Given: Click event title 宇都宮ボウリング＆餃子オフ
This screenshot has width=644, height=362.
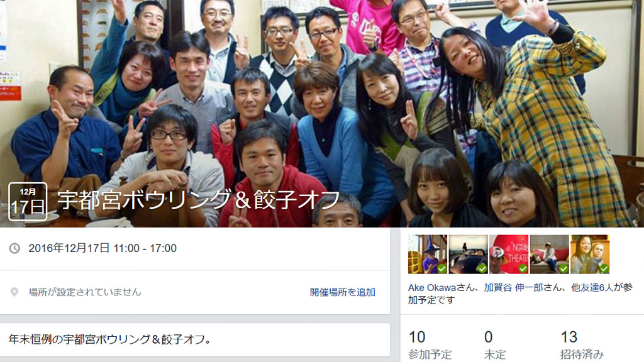Looking at the screenshot, I should (x=199, y=200).
